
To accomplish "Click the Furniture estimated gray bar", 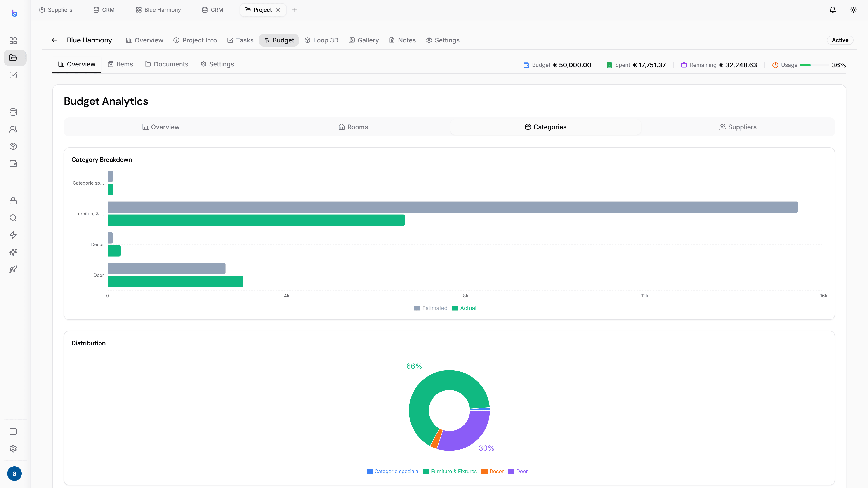I will point(453,207).
